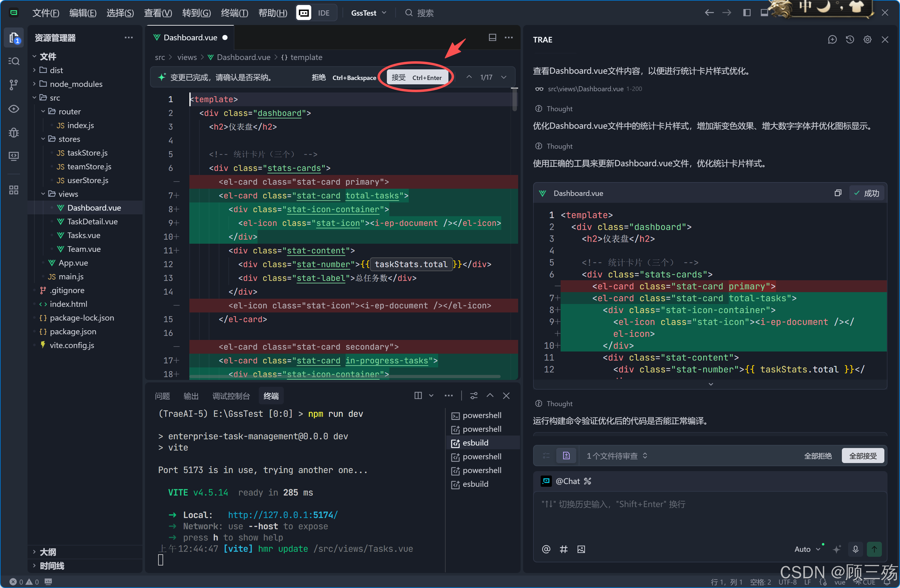This screenshot has height=588, width=900.
Task: Switch to the 问题 panel tab
Action: 162,396
